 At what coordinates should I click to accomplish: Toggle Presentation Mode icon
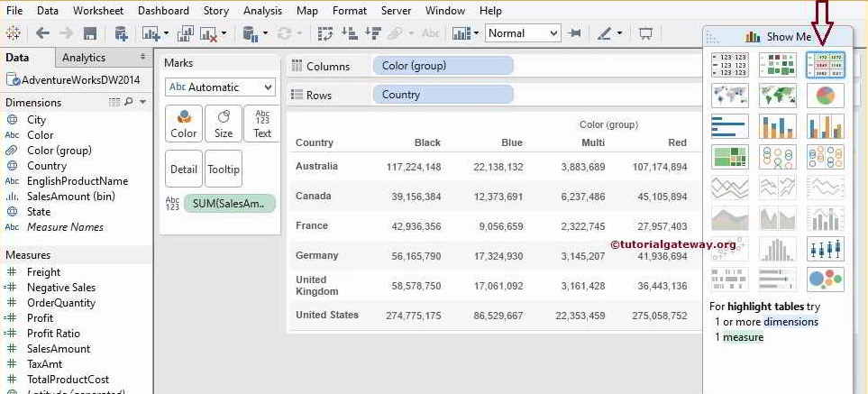(644, 33)
